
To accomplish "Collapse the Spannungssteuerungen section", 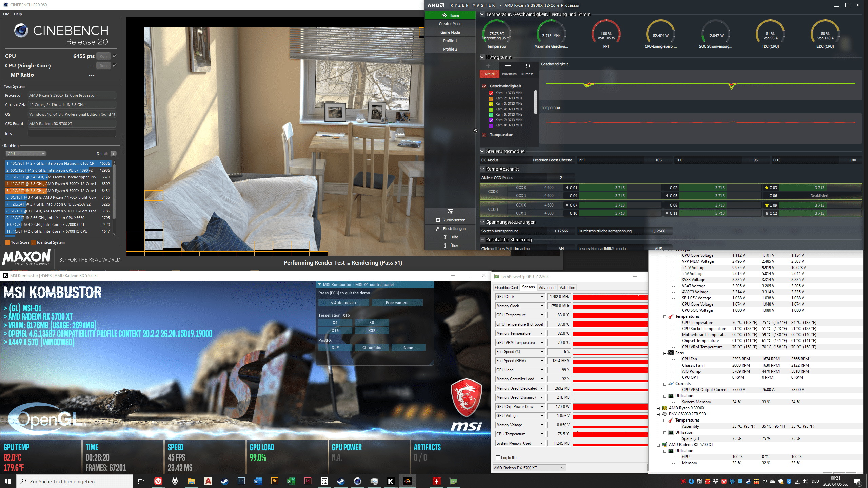I will pos(482,222).
